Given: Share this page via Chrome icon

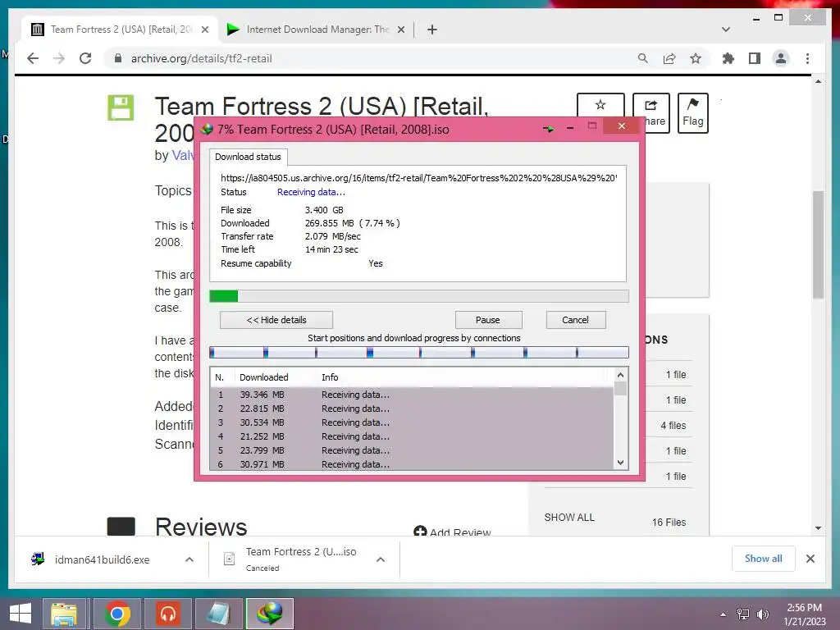Looking at the screenshot, I should pos(669,58).
